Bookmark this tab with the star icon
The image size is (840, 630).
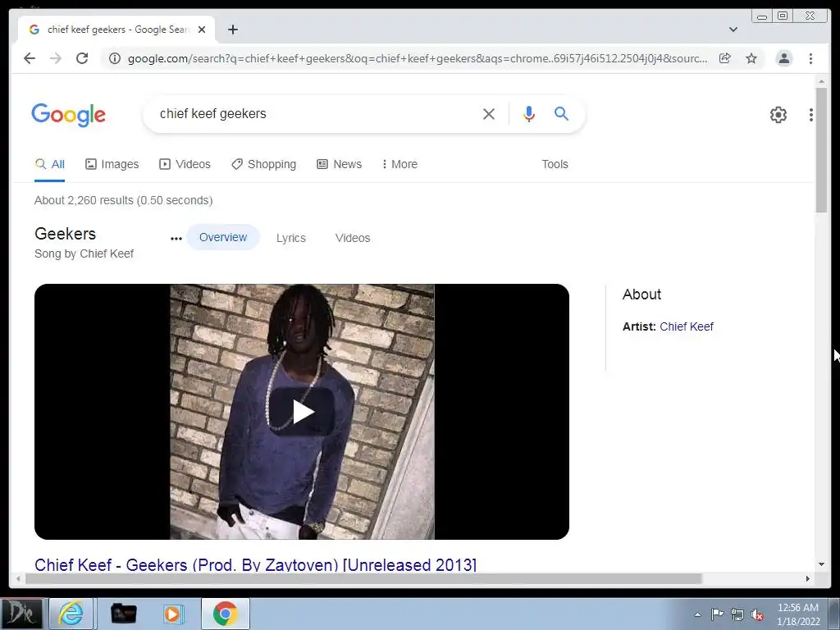pyautogui.click(x=751, y=58)
